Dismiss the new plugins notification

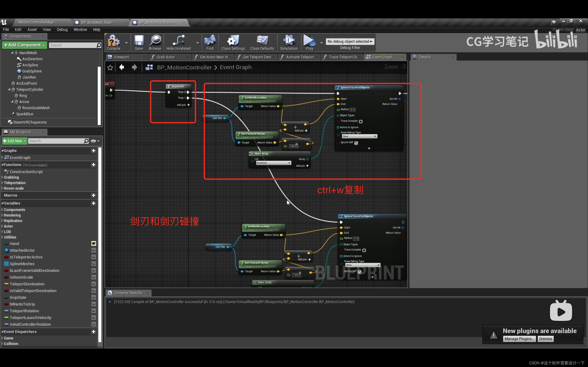tap(545, 339)
